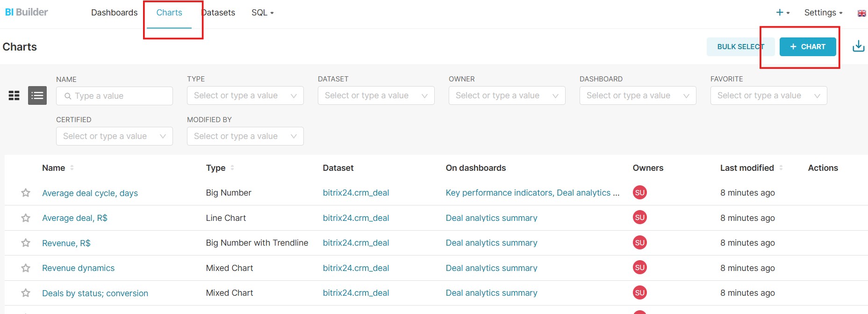Open the plus create menu in header

(x=782, y=13)
